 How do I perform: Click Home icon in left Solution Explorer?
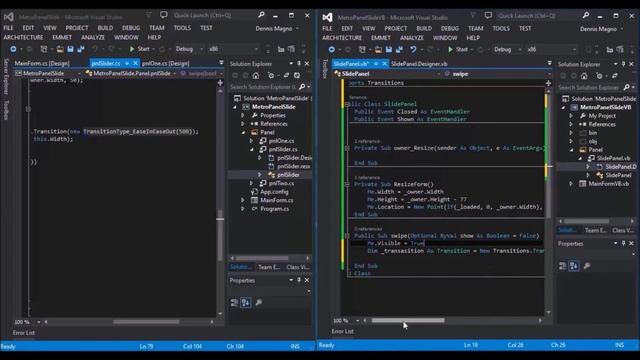click(x=256, y=76)
